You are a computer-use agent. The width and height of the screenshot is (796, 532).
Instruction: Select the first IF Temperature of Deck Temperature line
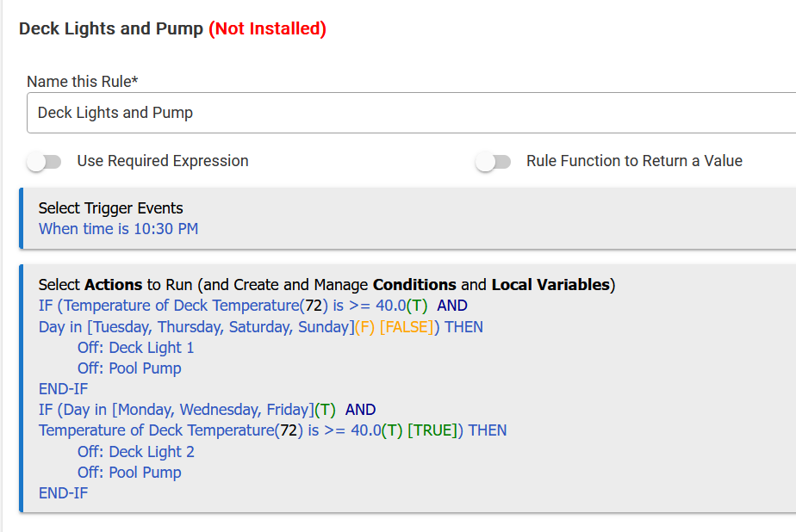coord(252,306)
